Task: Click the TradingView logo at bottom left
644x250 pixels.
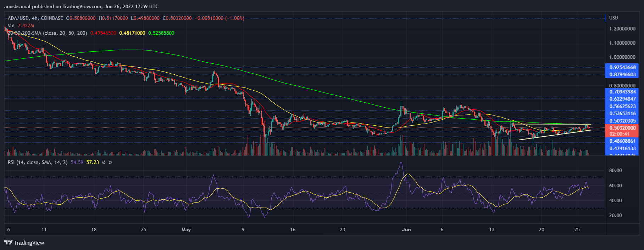Action: [x=24, y=243]
